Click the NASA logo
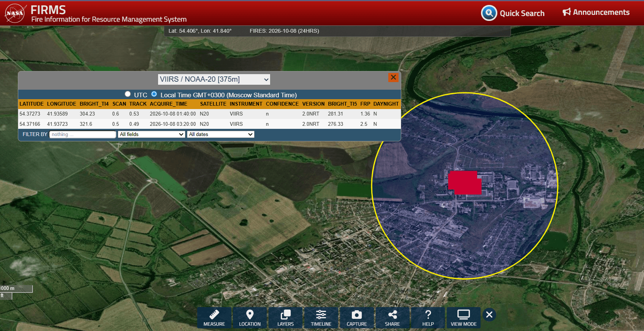This screenshot has height=331, width=644. pos(15,13)
